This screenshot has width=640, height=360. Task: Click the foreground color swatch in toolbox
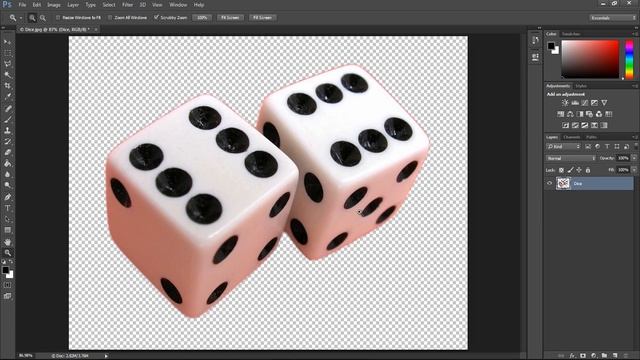click(x=5, y=270)
